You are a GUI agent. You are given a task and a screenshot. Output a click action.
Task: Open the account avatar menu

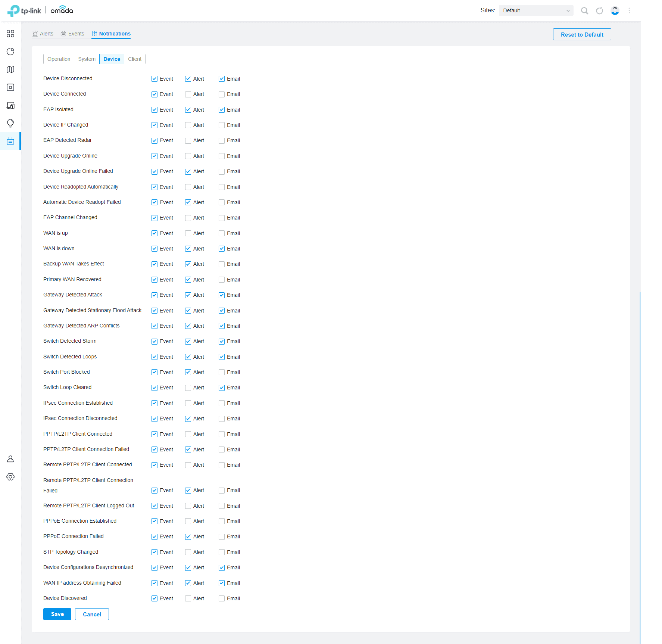pyautogui.click(x=615, y=11)
